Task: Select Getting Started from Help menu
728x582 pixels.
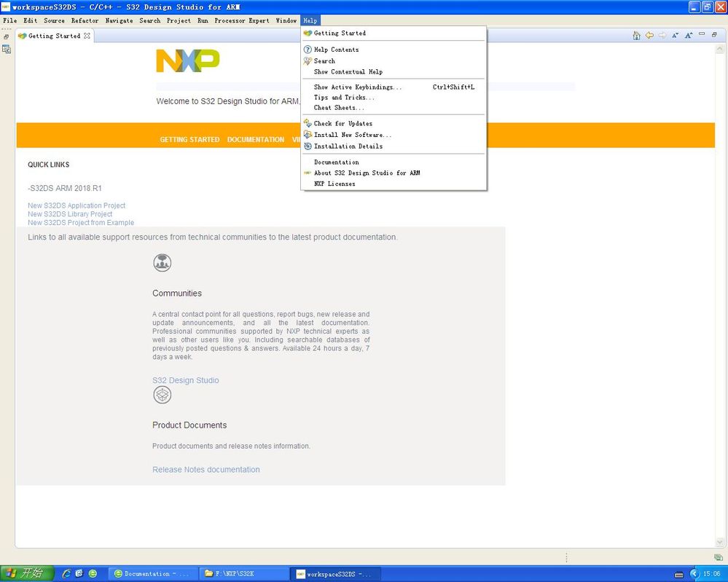Action: click(394, 33)
